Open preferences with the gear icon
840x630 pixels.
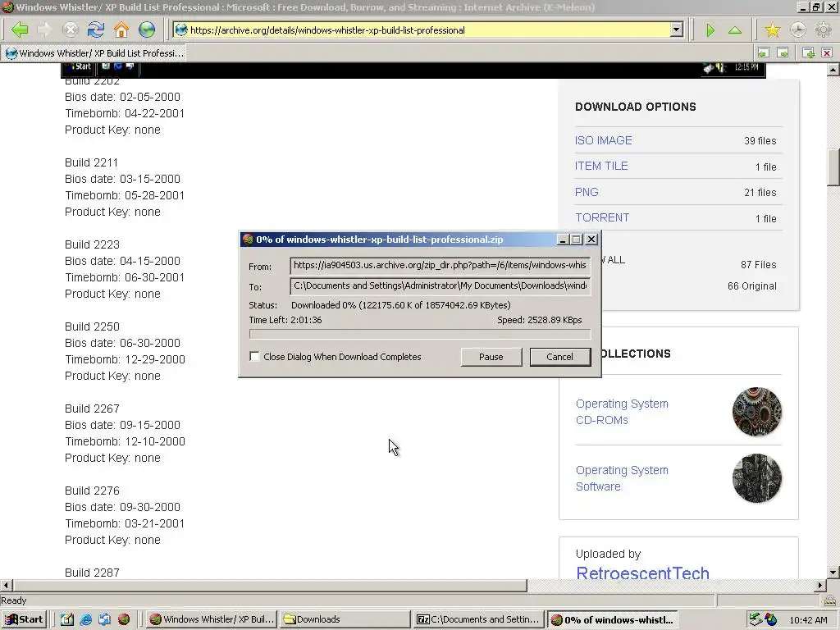(x=823, y=30)
